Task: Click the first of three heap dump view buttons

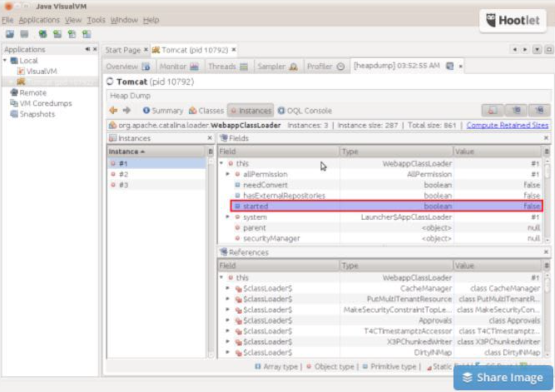Action: coord(493,110)
